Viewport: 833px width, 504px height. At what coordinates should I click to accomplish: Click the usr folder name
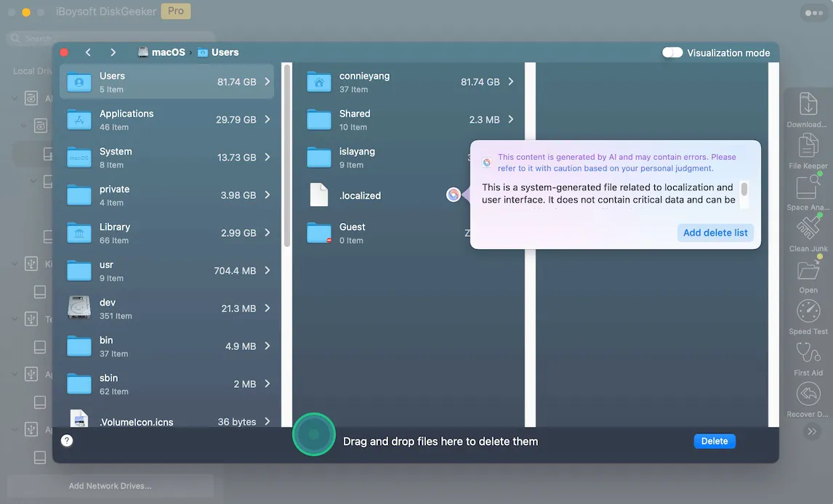tap(106, 265)
